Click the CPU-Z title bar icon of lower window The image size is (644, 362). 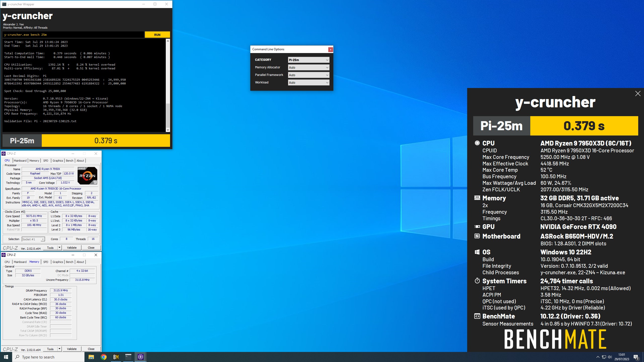tap(4, 255)
